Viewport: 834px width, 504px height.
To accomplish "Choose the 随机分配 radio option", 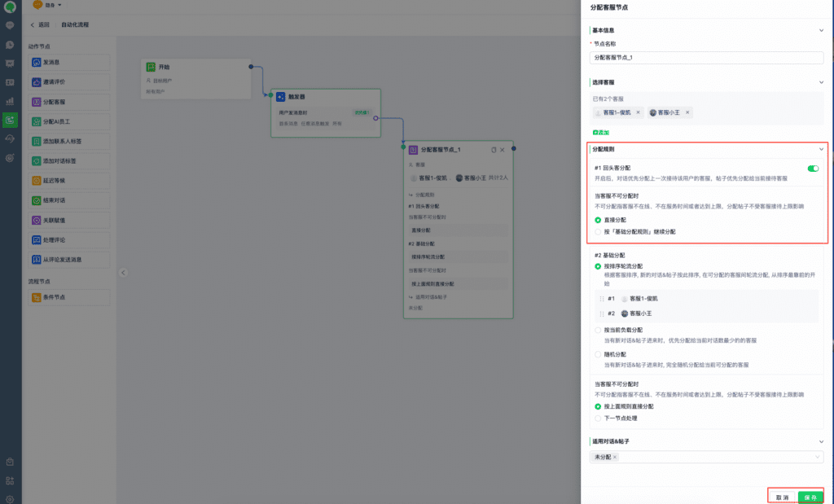I will (x=599, y=354).
